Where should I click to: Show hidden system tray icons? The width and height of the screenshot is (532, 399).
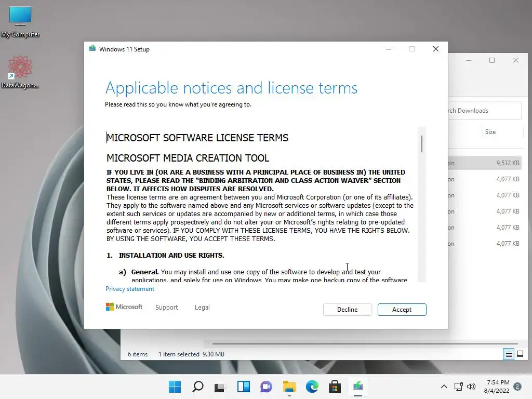pyautogui.click(x=444, y=387)
